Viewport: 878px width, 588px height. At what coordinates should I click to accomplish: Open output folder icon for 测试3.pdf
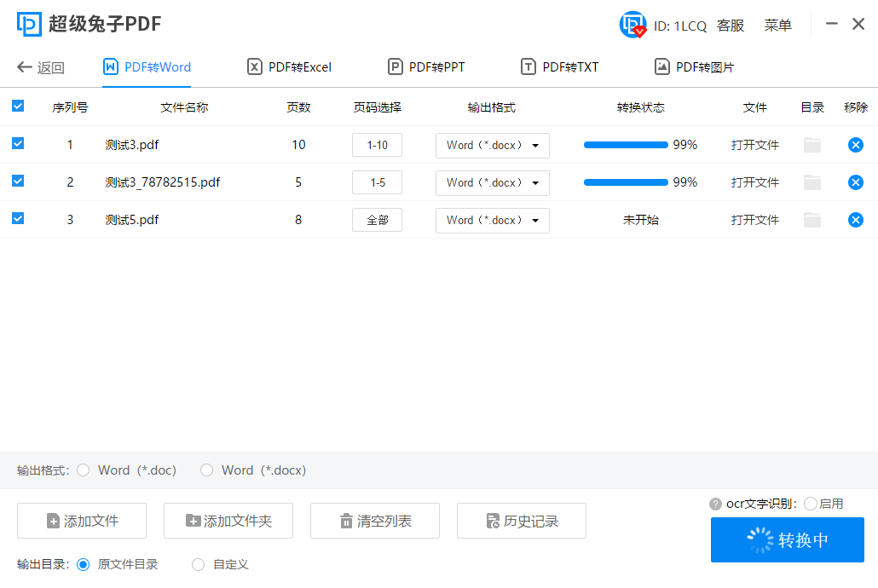[812, 145]
